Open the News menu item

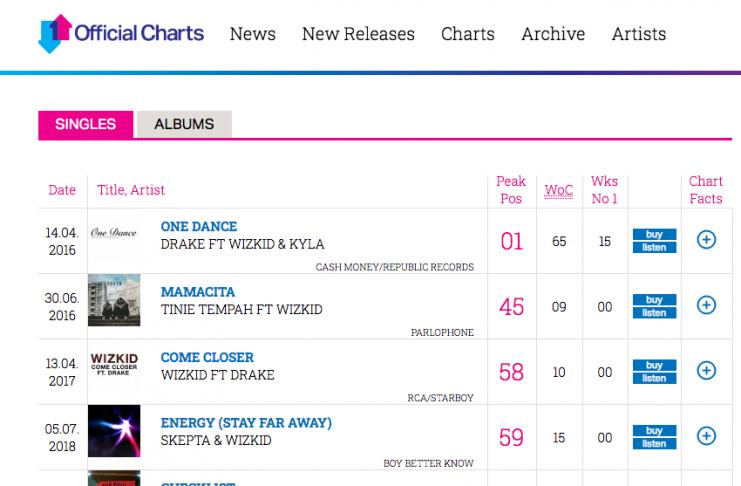click(x=252, y=34)
